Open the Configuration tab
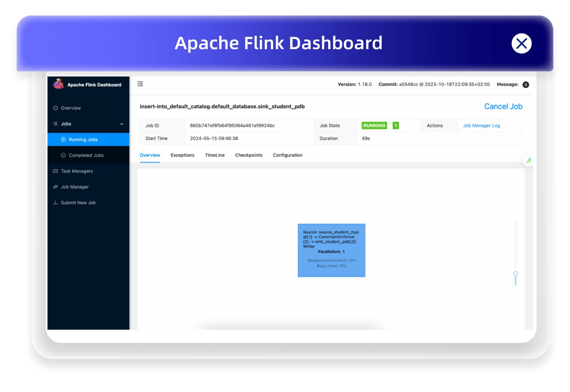The image size is (570, 392). pyautogui.click(x=288, y=155)
